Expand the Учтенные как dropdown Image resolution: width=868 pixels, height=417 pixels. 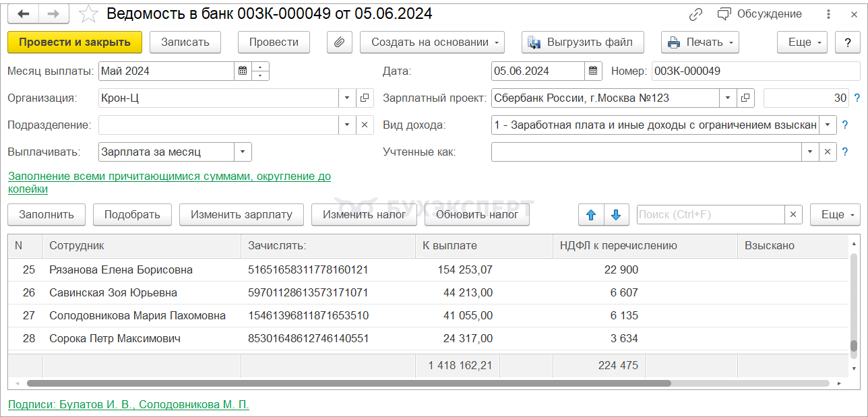click(811, 152)
